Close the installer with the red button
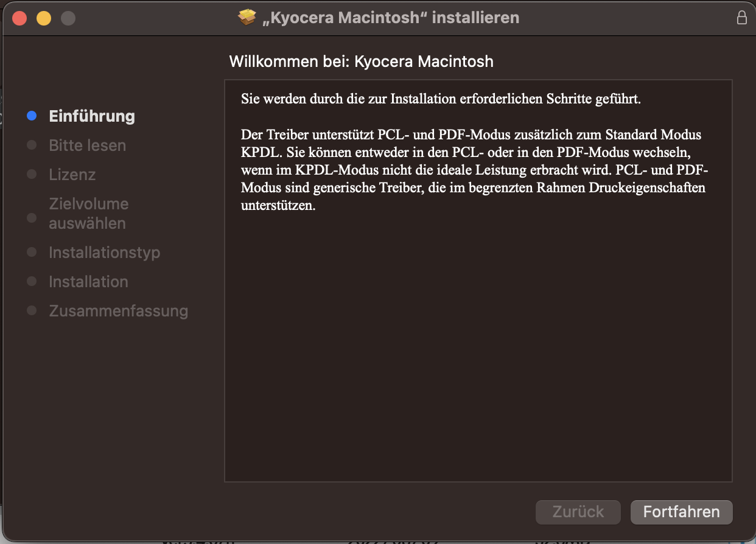 pyautogui.click(x=19, y=18)
